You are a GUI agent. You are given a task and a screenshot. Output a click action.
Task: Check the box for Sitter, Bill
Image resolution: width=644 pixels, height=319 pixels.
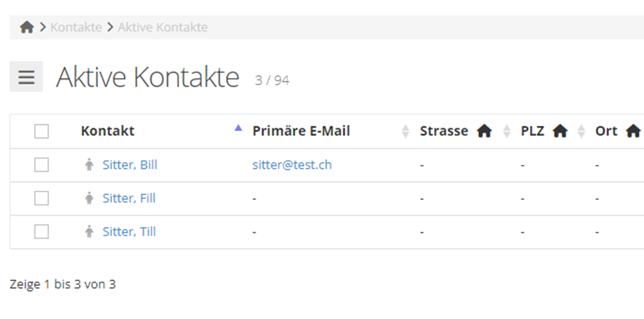click(x=41, y=165)
